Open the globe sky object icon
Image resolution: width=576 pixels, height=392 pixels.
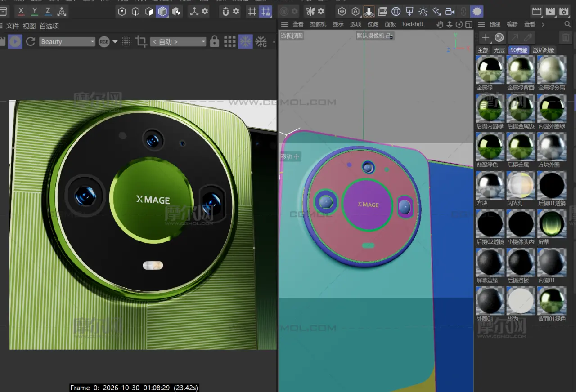(396, 11)
